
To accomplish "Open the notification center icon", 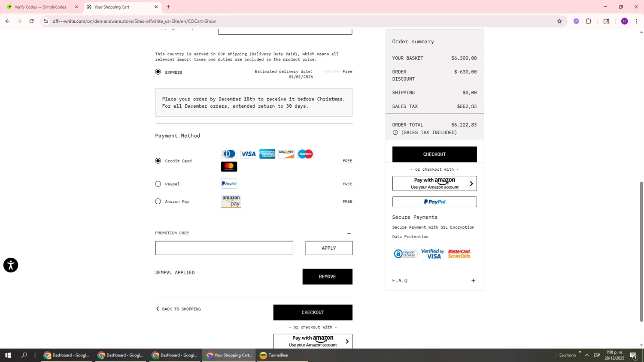I will 633,355.
